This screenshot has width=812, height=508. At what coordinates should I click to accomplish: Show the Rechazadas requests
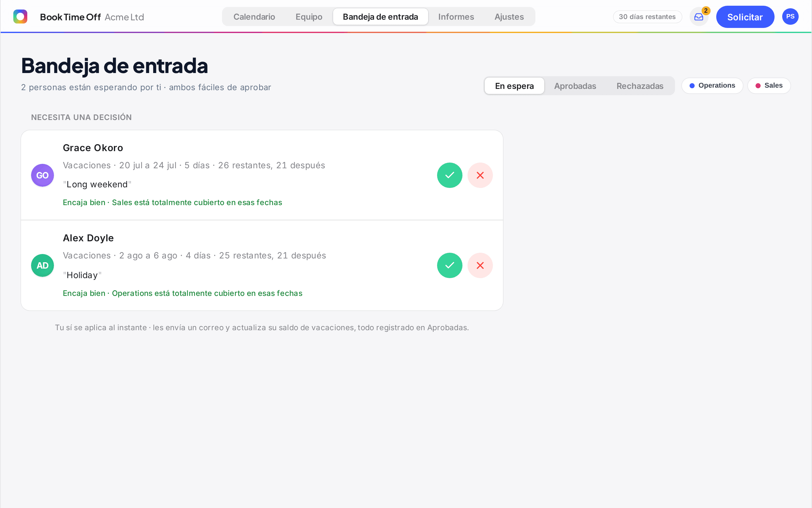[640, 86]
